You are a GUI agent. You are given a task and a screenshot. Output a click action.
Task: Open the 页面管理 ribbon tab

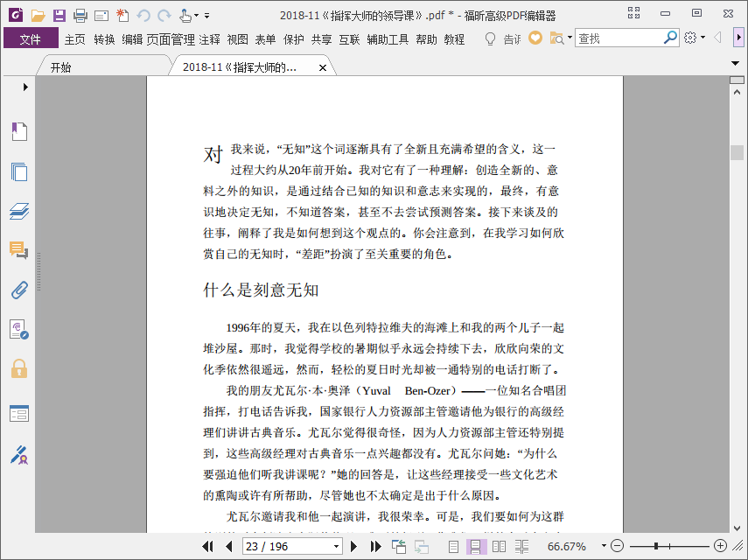click(171, 39)
